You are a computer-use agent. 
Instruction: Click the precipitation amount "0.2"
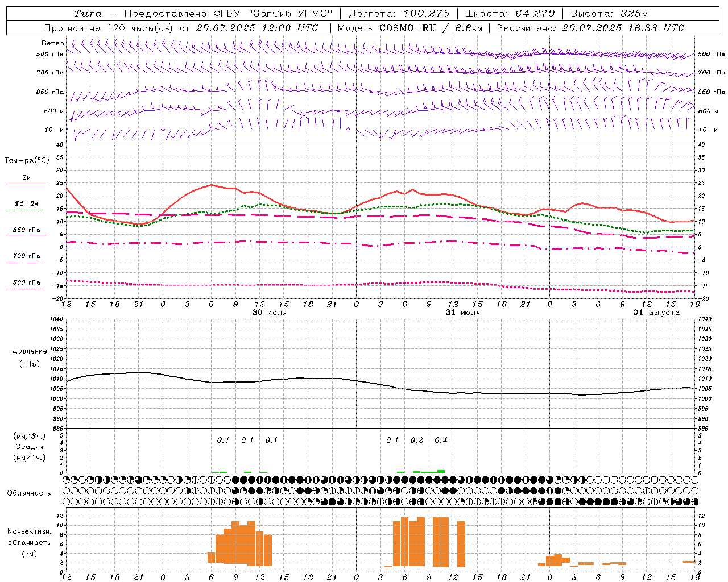[x=417, y=440]
